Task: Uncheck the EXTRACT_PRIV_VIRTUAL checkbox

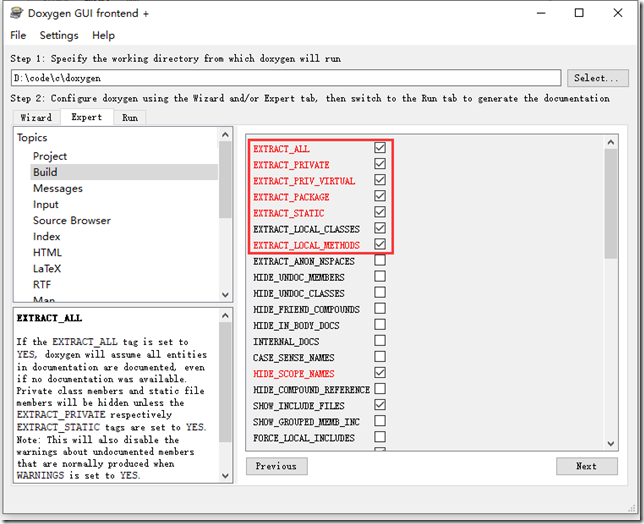Action: tap(380, 180)
